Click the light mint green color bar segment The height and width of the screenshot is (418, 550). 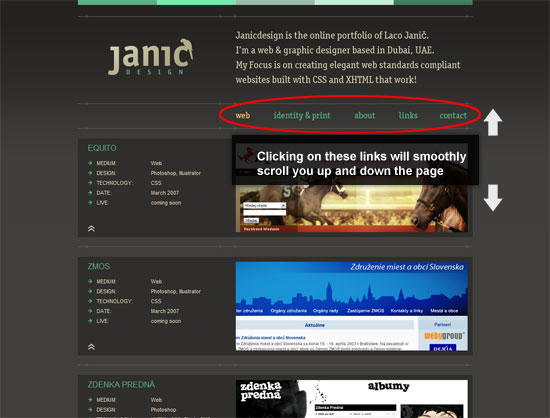pyautogui.click(x=354, y=2)
